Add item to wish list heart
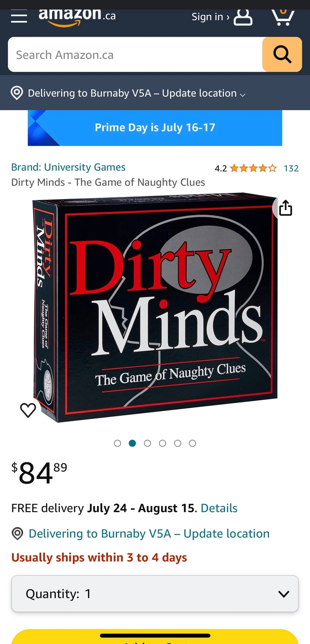 pyautogui.click(x=28, y=410)
